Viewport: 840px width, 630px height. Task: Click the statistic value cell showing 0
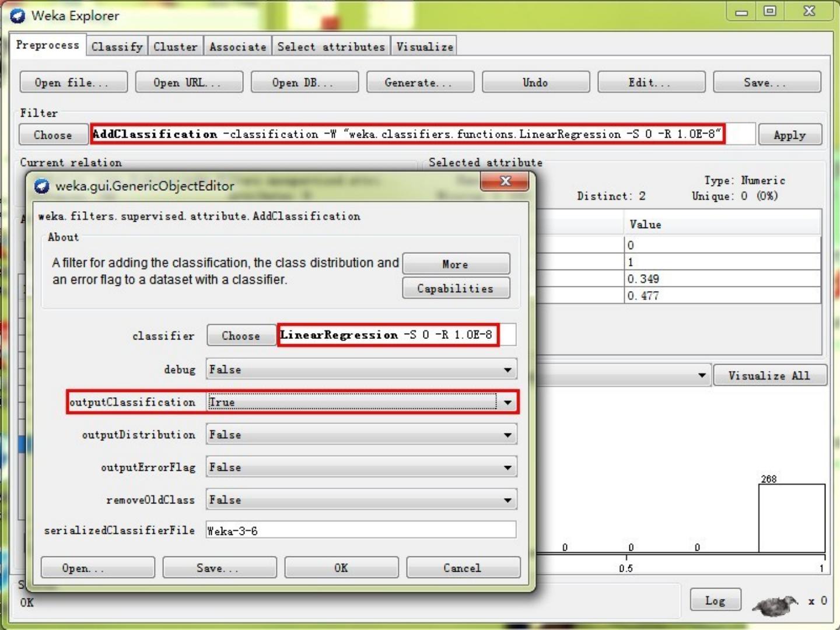pos(722,245)
